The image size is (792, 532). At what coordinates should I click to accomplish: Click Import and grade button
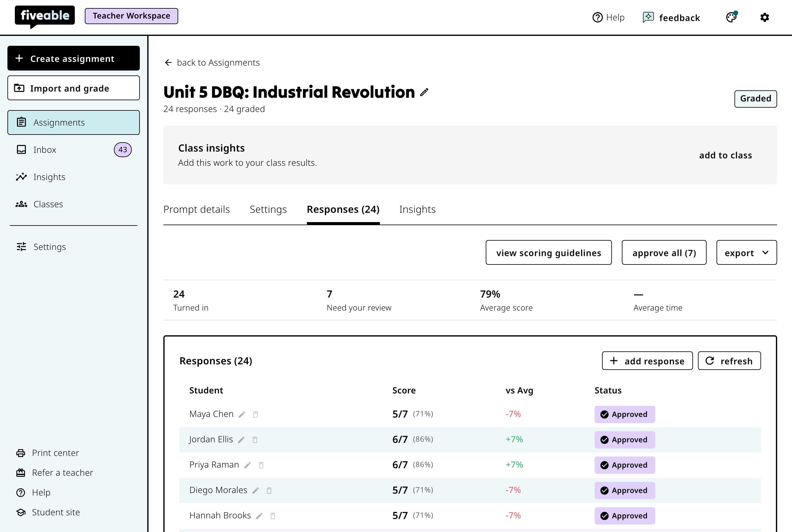[74, 88]
